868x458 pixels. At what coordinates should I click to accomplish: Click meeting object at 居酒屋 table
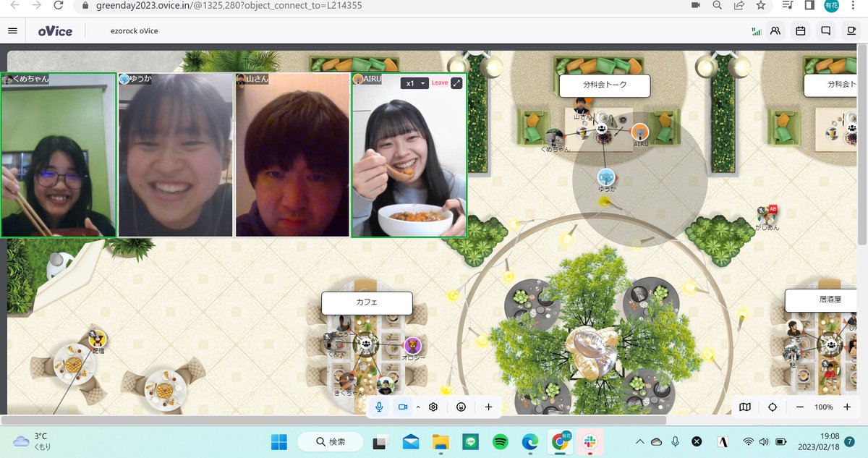(833, 344)
